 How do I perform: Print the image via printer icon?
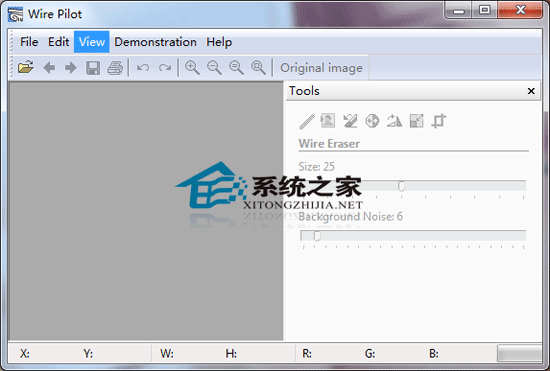tap(115, 68)
